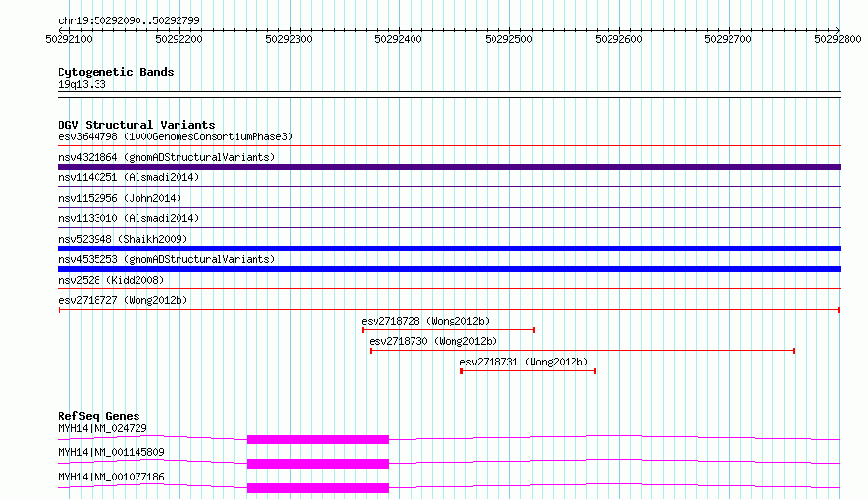Click the magenta exon of MYH14|NM_001145809
Viewport: 868px width, 499px height.
pyautogui.click(x=318, y=464)
